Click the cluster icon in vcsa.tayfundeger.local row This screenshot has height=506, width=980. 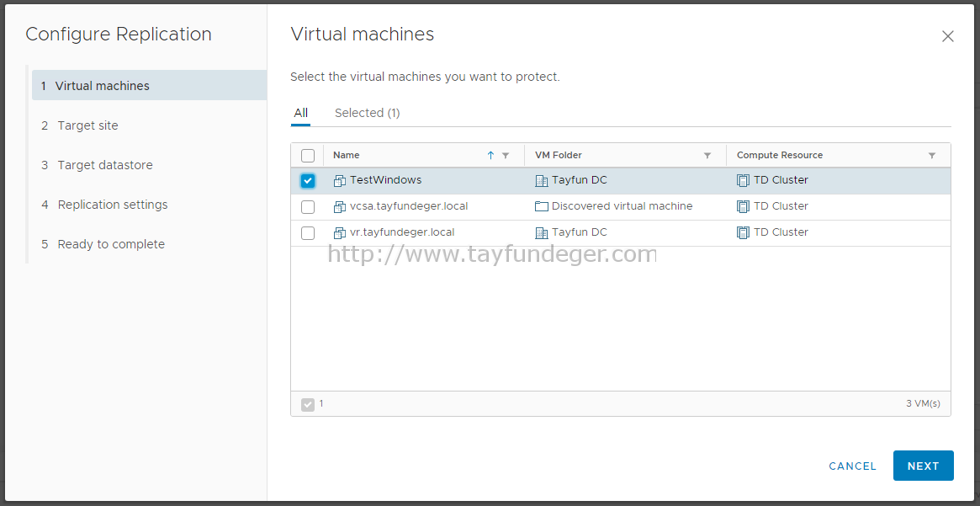coord(743,207)
